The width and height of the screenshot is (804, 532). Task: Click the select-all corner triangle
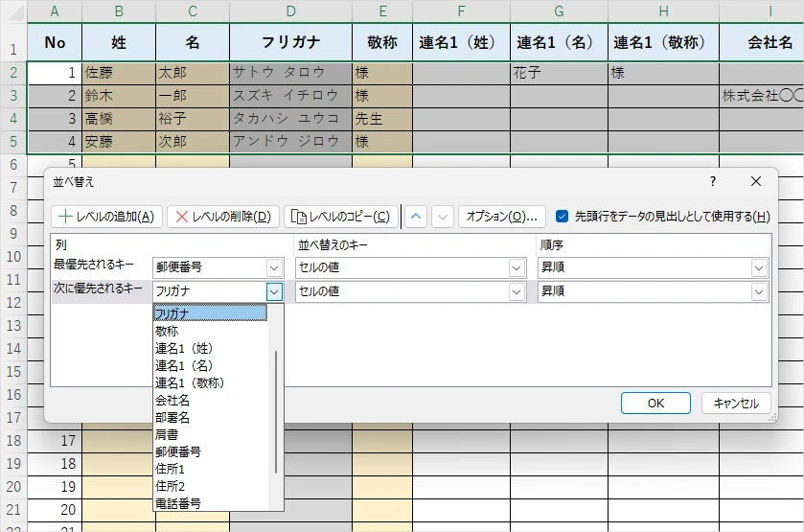14,12
